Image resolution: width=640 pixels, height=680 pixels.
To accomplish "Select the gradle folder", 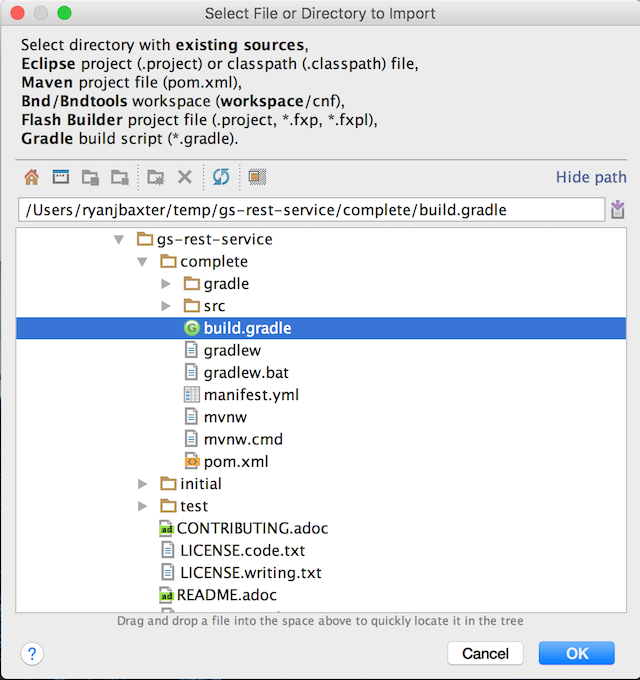I will pyautogui.click(x=226, y=284).
